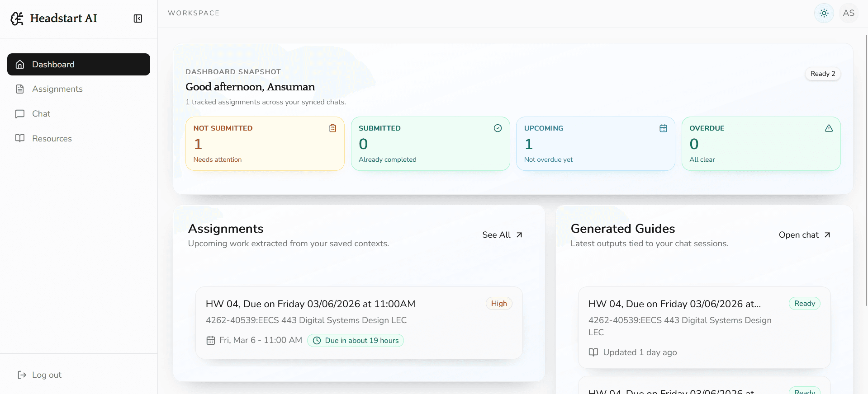Click the Dashboard home icon
The image size is (868, 394).
point(20,65)
